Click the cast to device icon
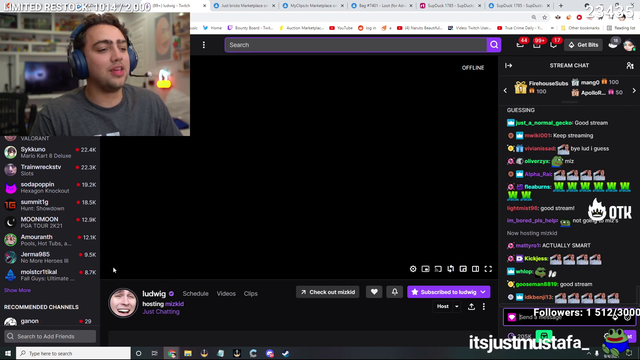This screenshot has width=640, height=360. click(438, 269)
